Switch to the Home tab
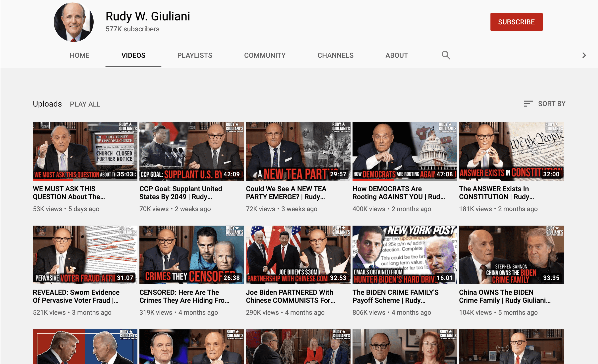 click(79, 55)
